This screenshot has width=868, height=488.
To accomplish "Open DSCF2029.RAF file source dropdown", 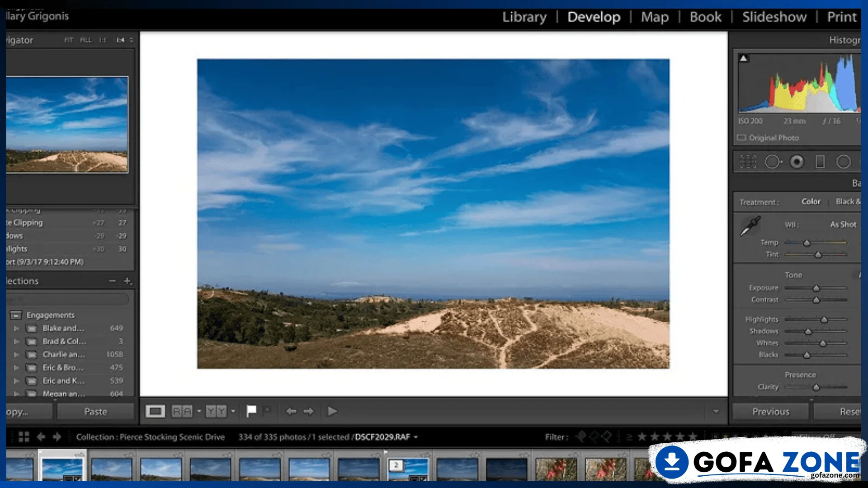I will [415, 437].
